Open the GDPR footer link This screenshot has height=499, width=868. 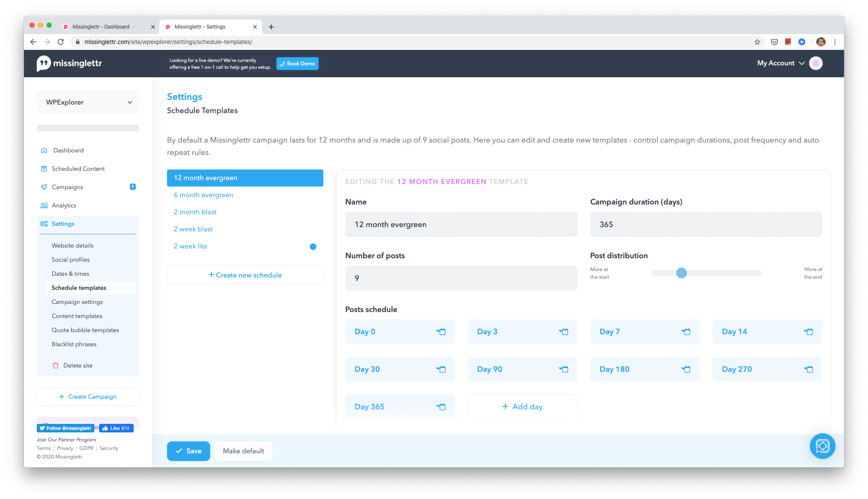click(86, 448)
